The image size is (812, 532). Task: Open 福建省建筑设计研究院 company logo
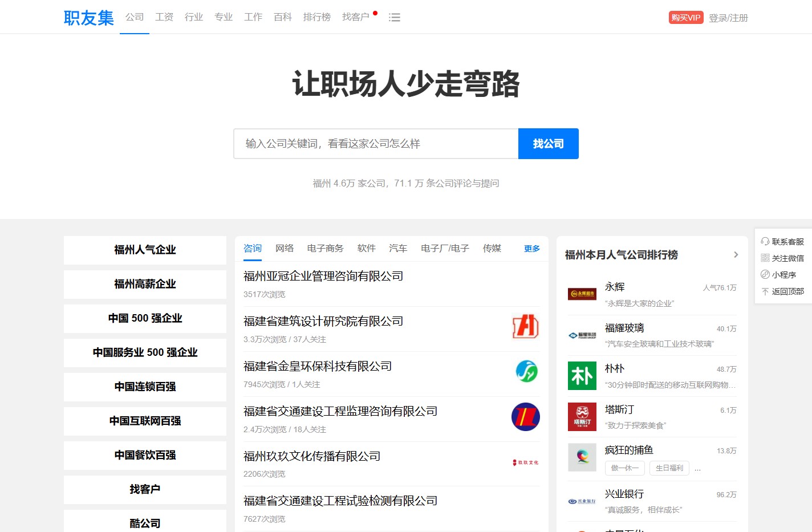[525, 326]
